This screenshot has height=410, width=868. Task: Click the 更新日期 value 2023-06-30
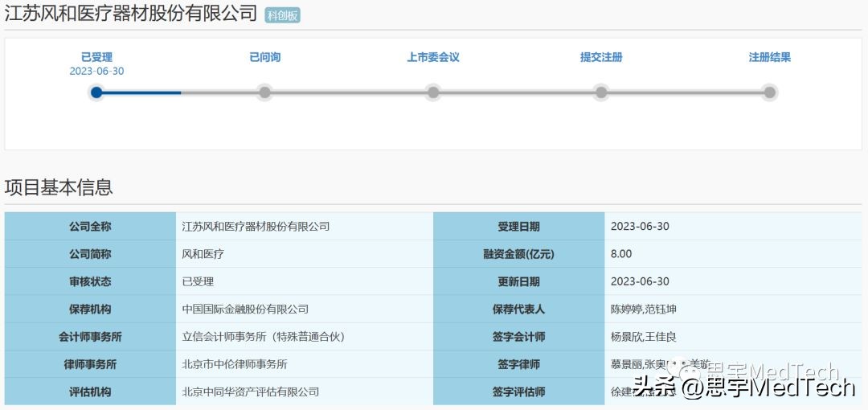[640, 281]
